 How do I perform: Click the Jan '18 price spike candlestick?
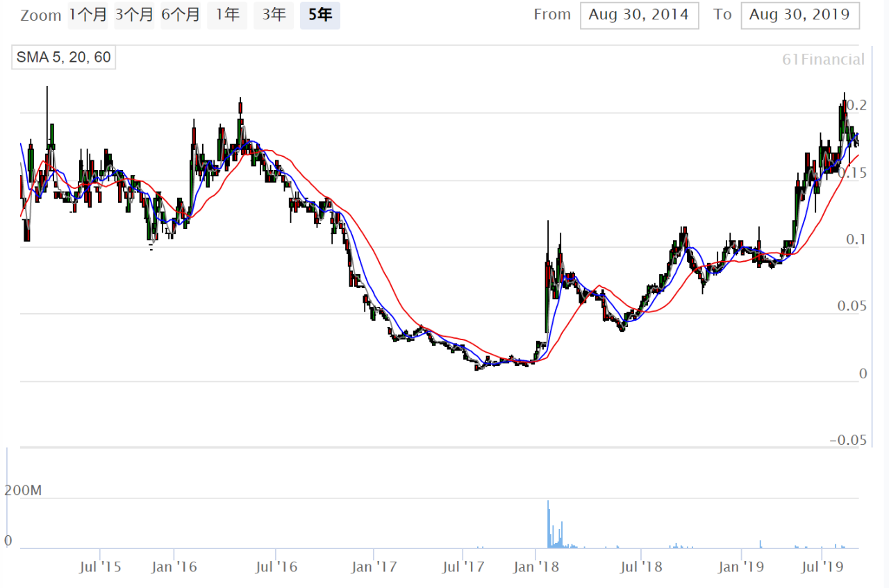548,276
